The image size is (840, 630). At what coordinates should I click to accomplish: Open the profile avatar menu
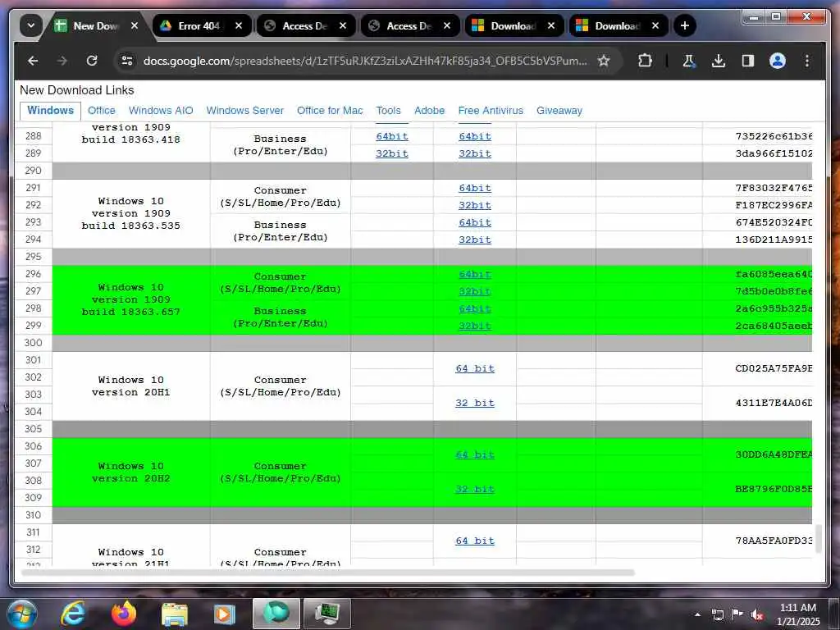coord(778,61)
